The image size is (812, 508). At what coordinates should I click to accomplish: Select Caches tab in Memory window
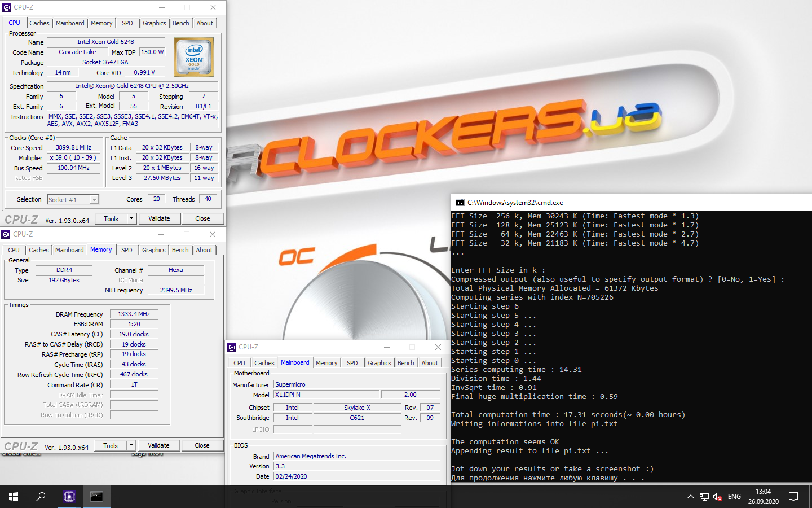click(39, 250)
